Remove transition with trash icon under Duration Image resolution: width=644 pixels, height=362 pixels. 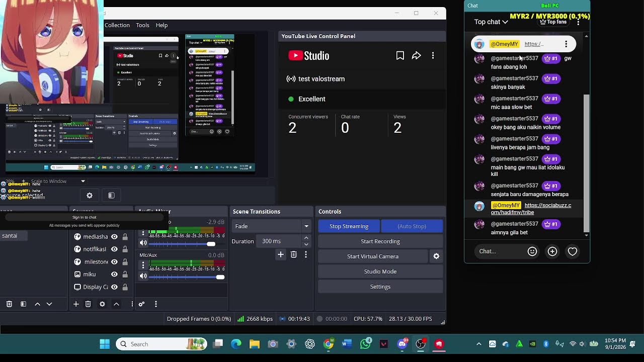pos(294,255)
